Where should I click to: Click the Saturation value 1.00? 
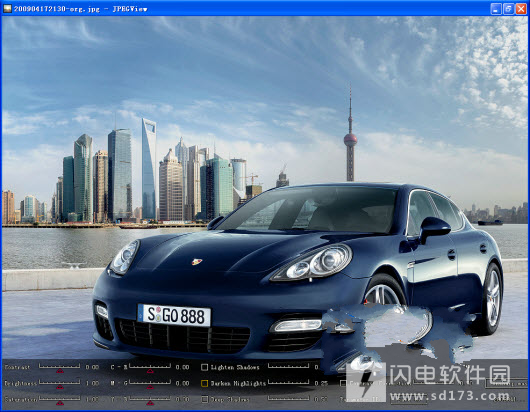tap(92, 399)
